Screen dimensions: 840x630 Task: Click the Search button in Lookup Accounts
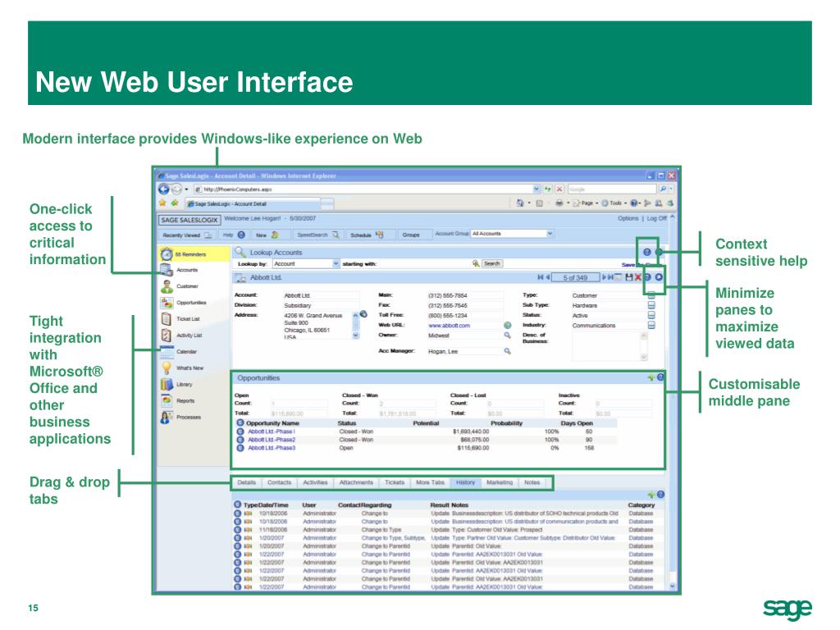492,263
